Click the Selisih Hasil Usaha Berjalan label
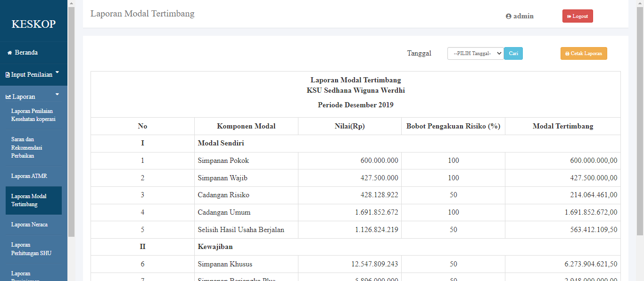Screen dimensions: 644x281 (241, 230)
